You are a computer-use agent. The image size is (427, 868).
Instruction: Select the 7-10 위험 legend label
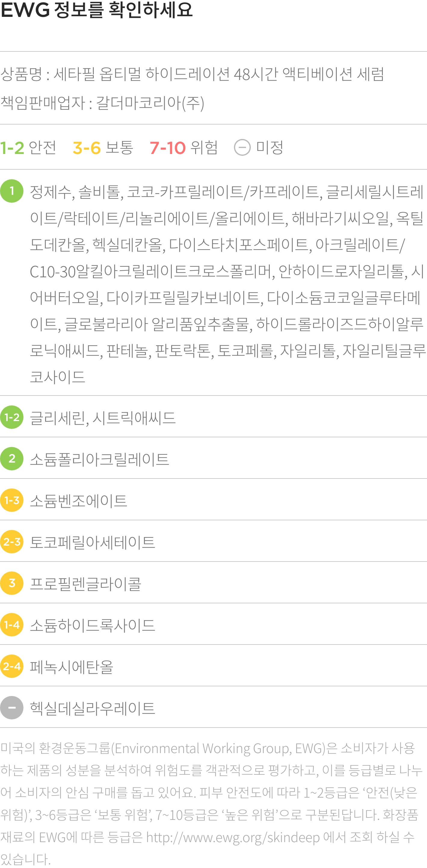click(x=184, y=148)
